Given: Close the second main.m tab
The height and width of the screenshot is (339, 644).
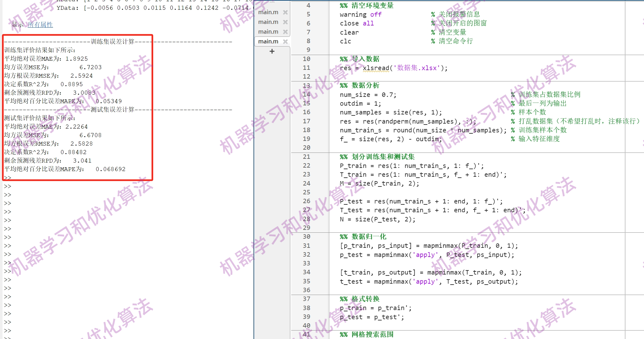Looking at the screenshot, I should [x=285, y=22].
